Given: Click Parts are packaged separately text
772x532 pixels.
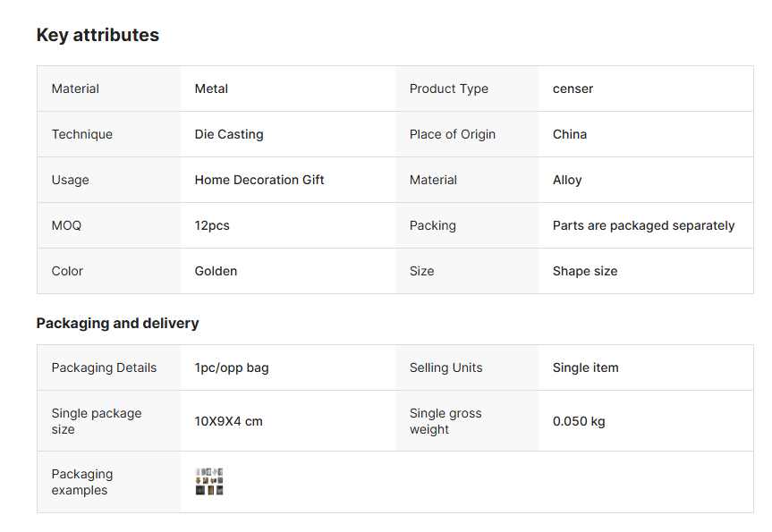Looking at the screenshot, I should click(643, 226).
